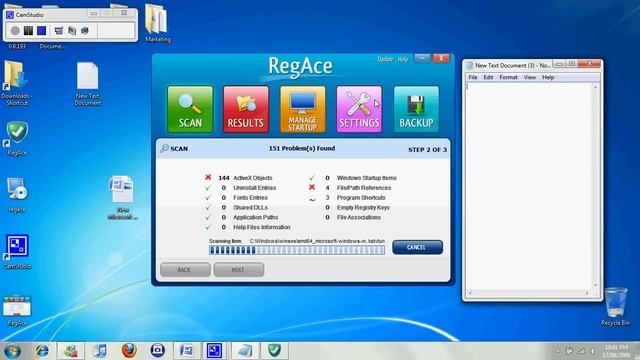Select the RegAce green shield desktop shortcut
The height and width of the screenshot is (360, 640).
pyautogui.click(x=17, y=139)
